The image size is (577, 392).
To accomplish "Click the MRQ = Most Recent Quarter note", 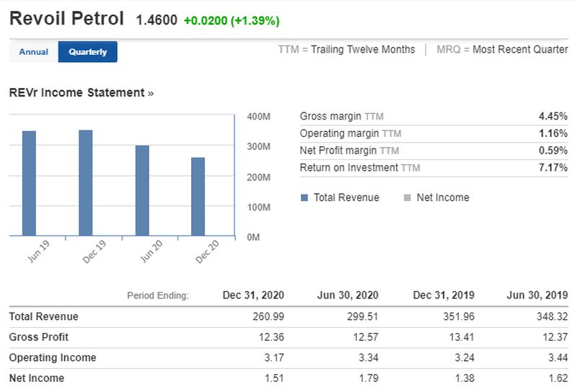I will coord(502,50).
